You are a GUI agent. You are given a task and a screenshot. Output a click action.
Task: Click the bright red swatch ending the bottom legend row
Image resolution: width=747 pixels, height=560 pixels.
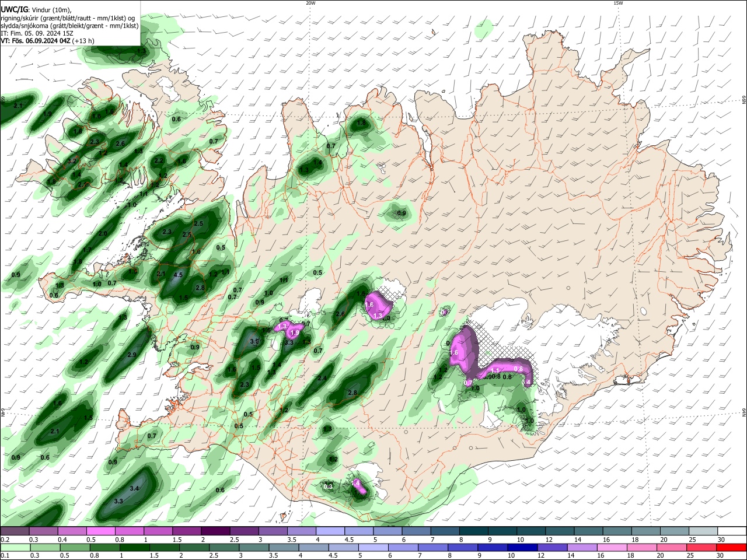coord(731,547)
